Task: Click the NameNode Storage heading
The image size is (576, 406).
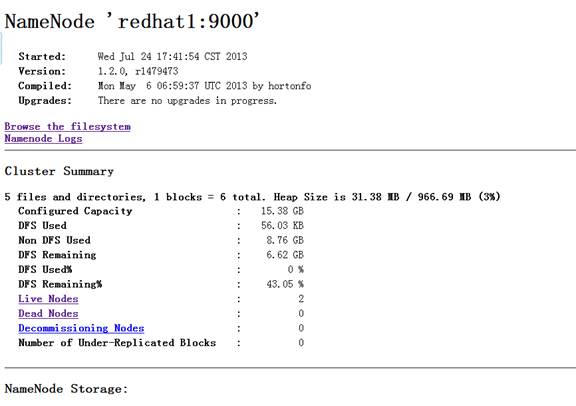Action: pos(66,389)
